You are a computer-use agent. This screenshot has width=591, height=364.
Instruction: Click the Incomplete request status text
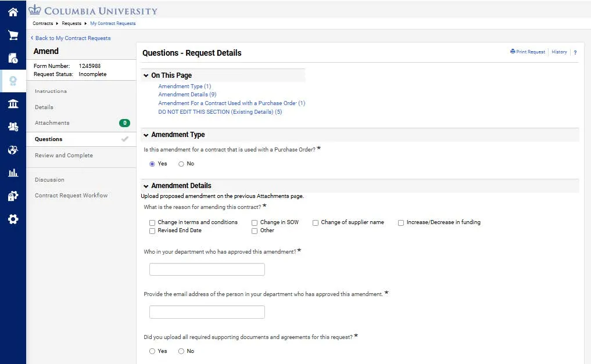coord(92,74)
